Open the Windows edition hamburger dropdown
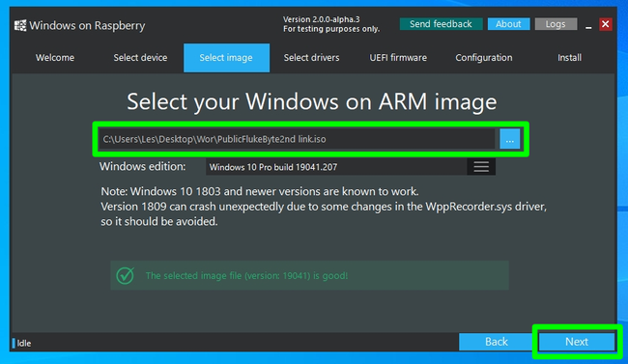628x364 pixels. coord(481,167)
